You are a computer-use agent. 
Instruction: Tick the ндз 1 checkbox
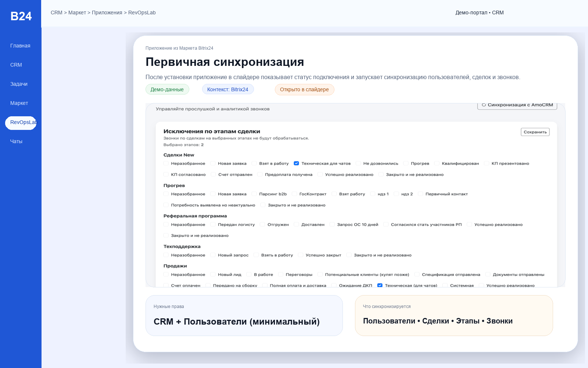[373, 194]
